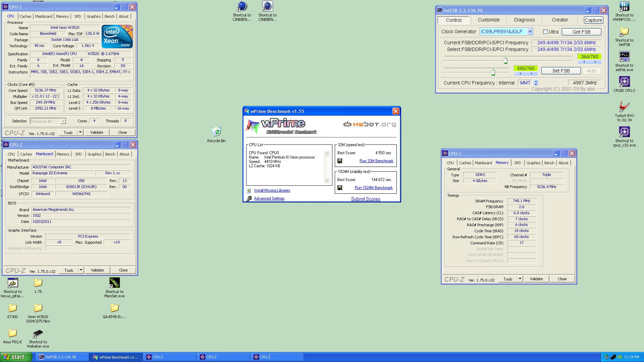Image resolution: width=644 pixels, height=362 pixels.
Task: Click Validate in Memory CPU-Z window
Action: (x=536, y=279)
